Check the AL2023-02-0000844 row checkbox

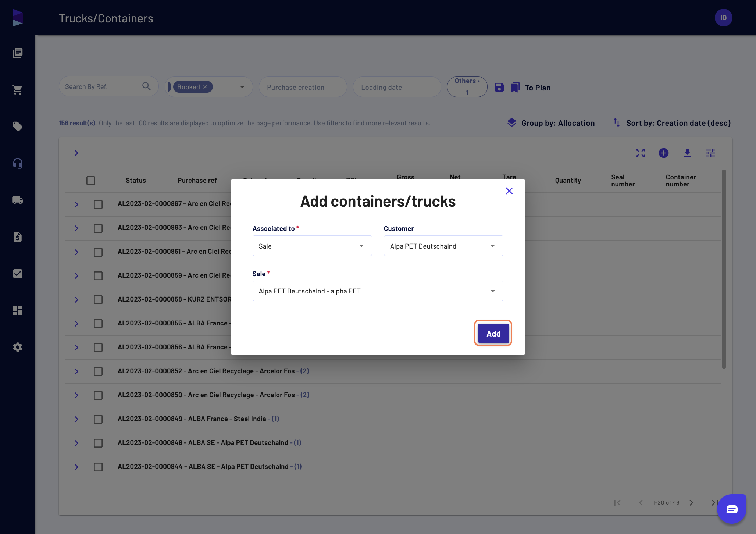coord(98,467)
